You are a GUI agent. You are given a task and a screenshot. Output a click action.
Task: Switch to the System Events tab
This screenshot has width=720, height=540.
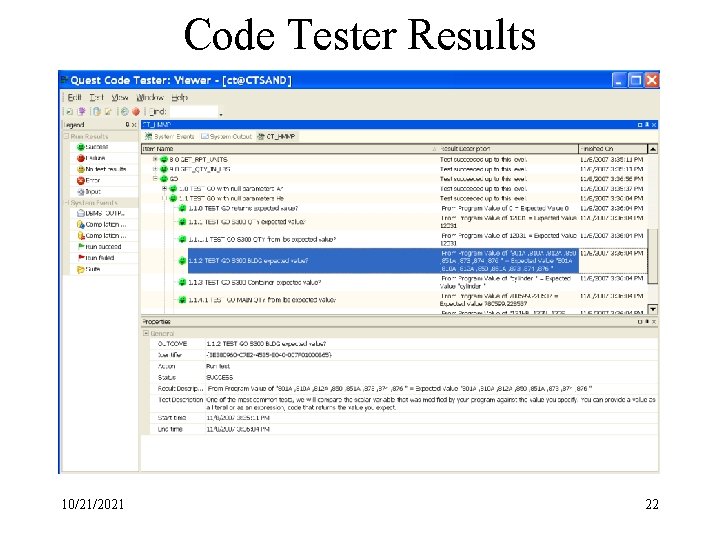coord(169,136)
